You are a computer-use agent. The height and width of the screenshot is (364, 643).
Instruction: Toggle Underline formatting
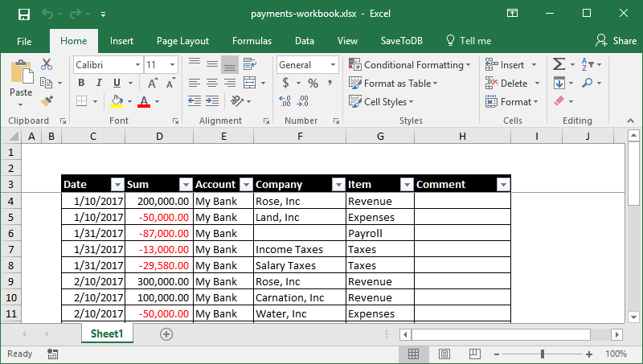(x=117, y=83)
